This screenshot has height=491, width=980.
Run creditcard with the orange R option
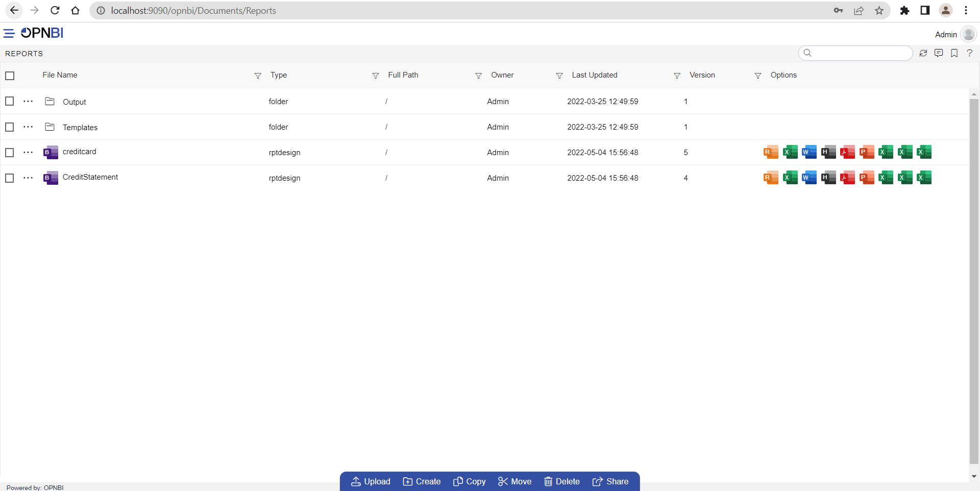[x=771, y=152]
